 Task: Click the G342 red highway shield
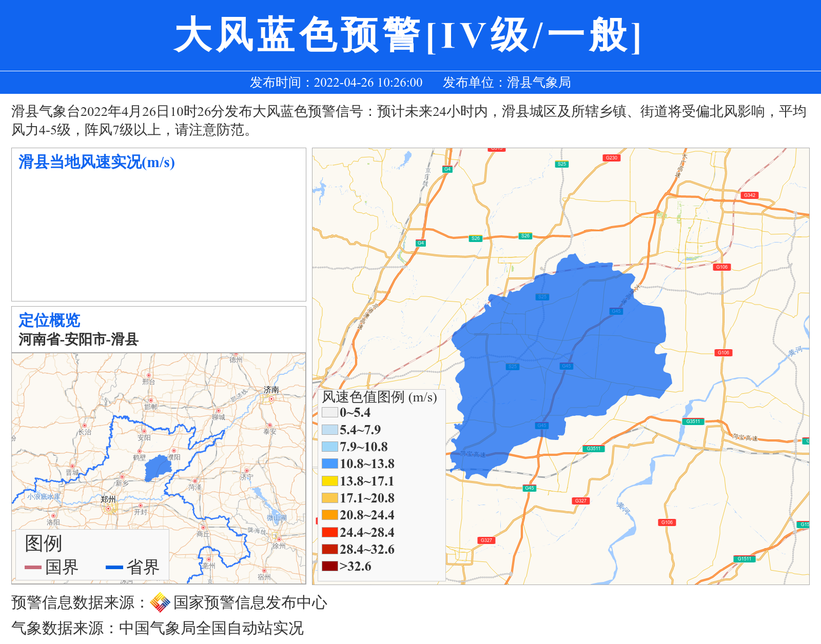750,195
